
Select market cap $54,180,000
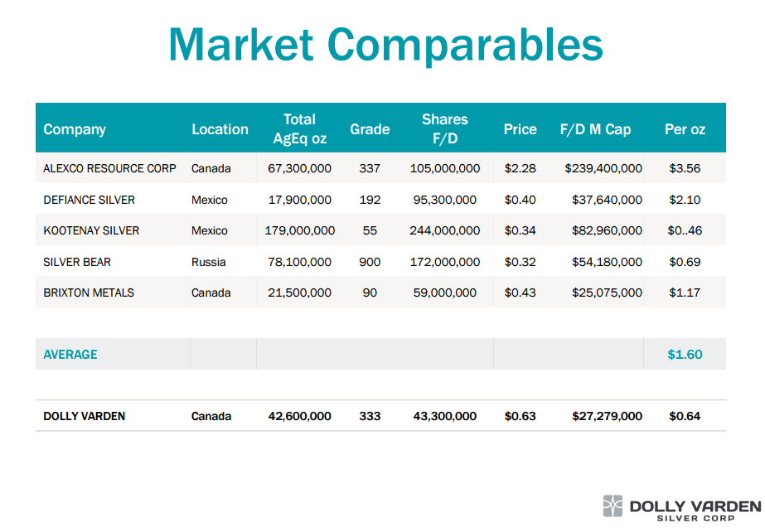pyautogui.click(x=607, y=262)
